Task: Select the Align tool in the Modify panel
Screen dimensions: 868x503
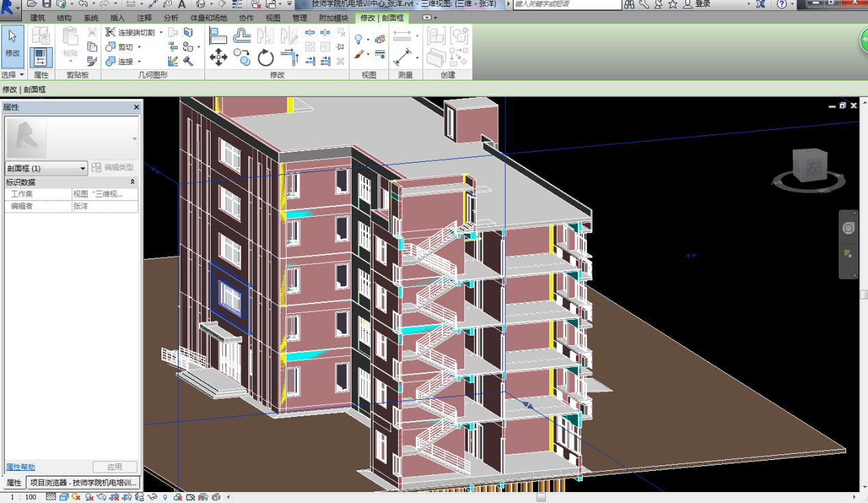Action: coord(218,35)
